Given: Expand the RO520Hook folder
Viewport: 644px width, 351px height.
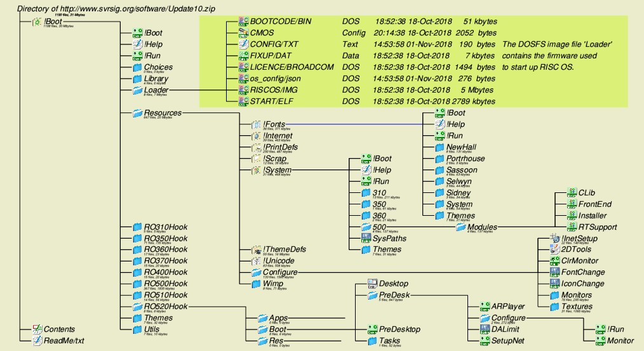Looking at the screenshot, I should [138, 307].
